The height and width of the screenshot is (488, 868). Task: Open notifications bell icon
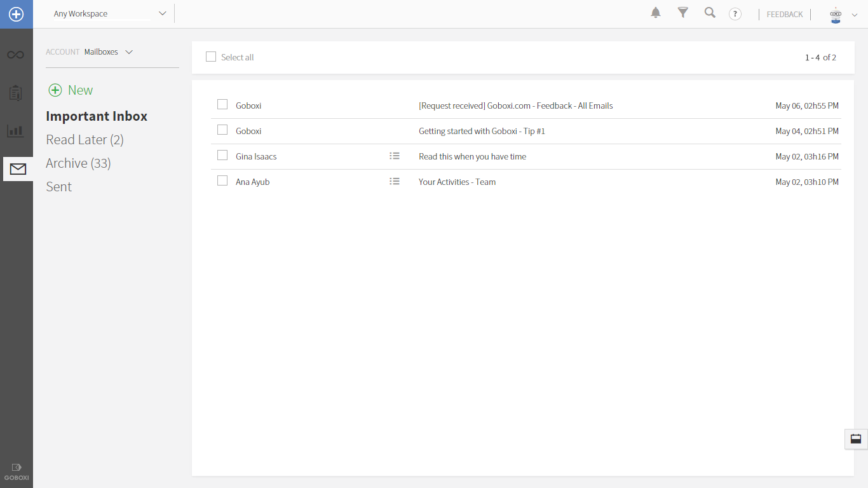(656, 13)
